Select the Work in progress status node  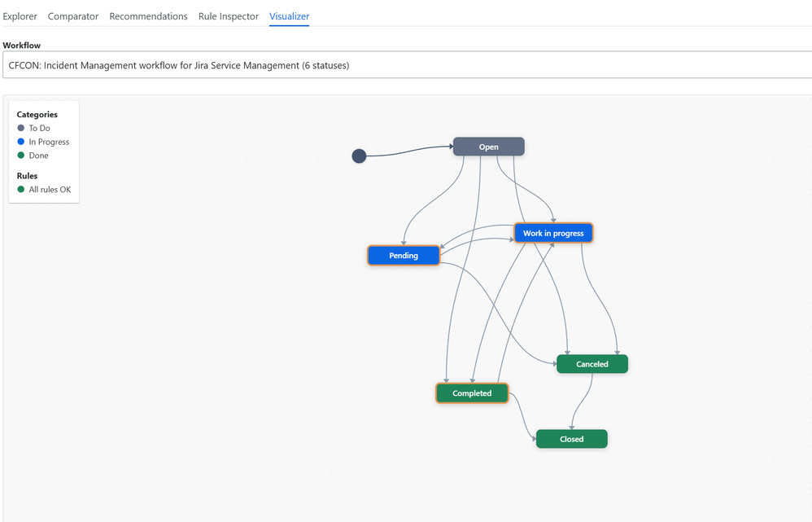point(553,233)
